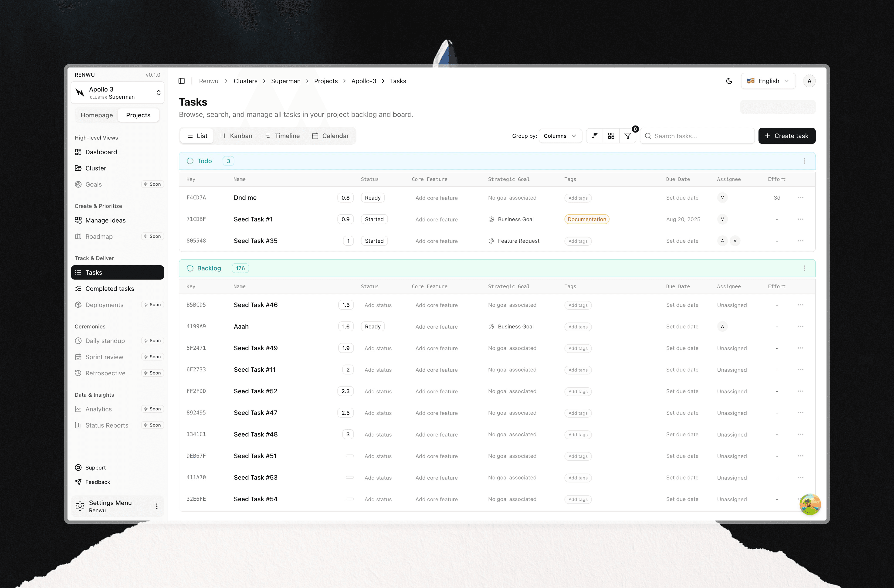Open the Group by Columns dropdown
Image resolution: width=894 pixels, height=588 pixels.
coord(560,136)
